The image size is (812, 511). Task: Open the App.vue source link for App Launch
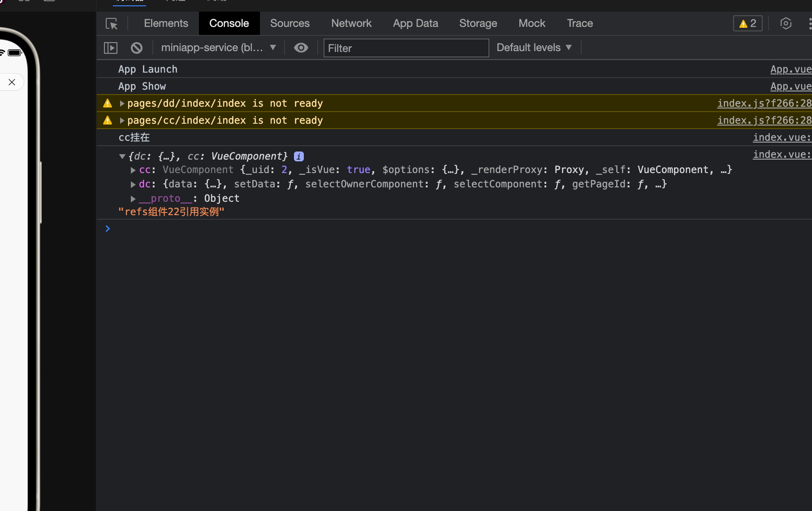tap(790, 69)
